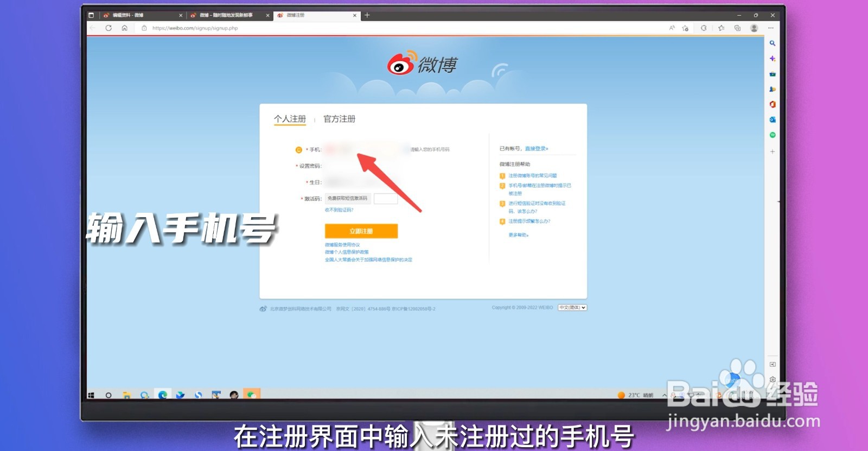Click 免费获取短信激活码 button
The height and width of the screenshot is (451, 868).
coord(348,199)
